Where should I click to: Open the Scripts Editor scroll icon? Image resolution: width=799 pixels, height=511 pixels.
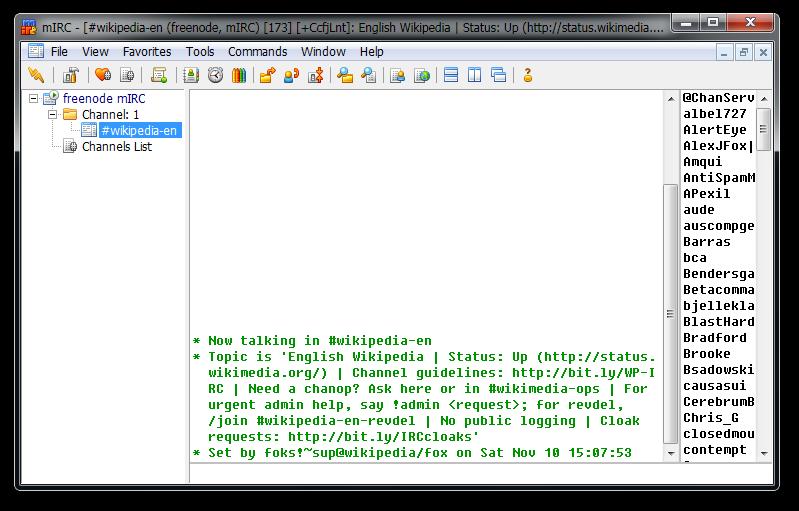coord(159,75)
